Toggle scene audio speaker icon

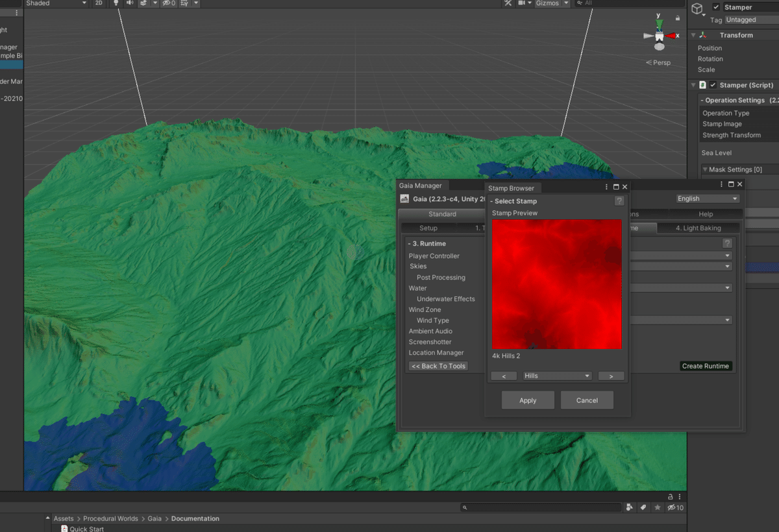point(130,3)
